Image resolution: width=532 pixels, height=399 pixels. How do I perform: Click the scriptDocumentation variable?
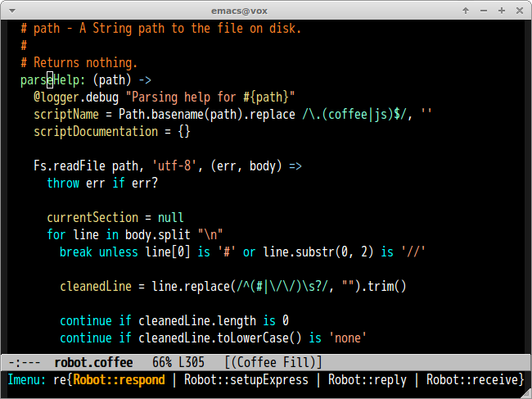pos(96,132)
